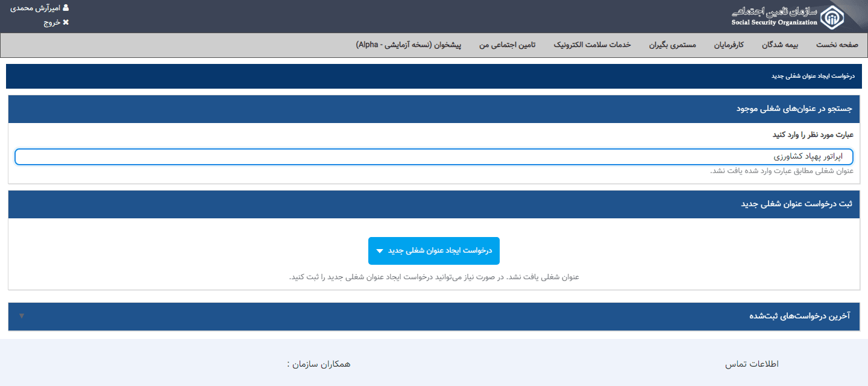Expand the آخرین درخواست‌های ثبت‌شده panel arrow
Viewport: 868px width, 386px height.
pyautogui.click(x=22, y=316)
